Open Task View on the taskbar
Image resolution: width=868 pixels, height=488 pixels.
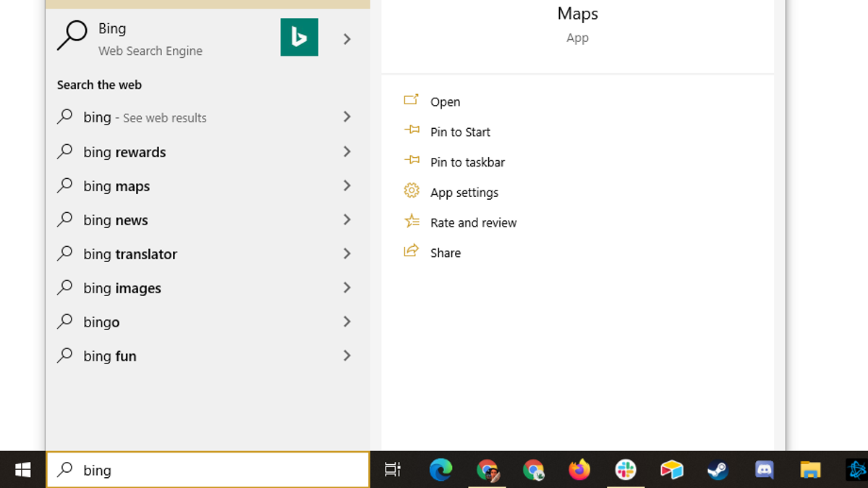(x=393, y=470)
